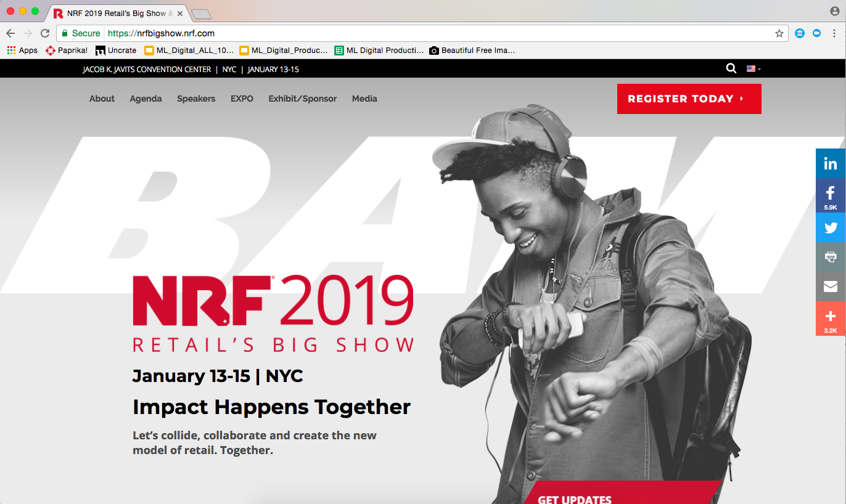Image resolution: width=846 pixels, height=504 pixels.
Task: Click "JACOB K. JAVITS CONVENTION CENTER" text
Action: click(x=147, y=70)
